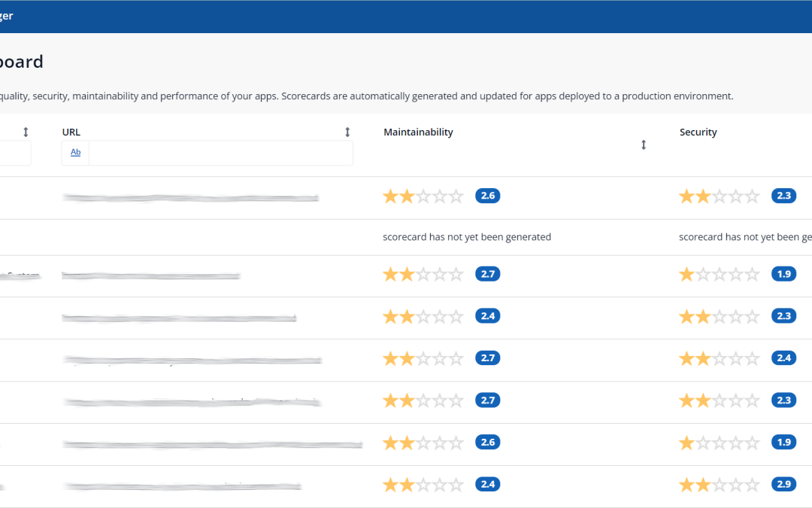Click the Security 'scorecard has not yet been generated' message
Viewport: 812px width, 508px height.
point(744,237)
